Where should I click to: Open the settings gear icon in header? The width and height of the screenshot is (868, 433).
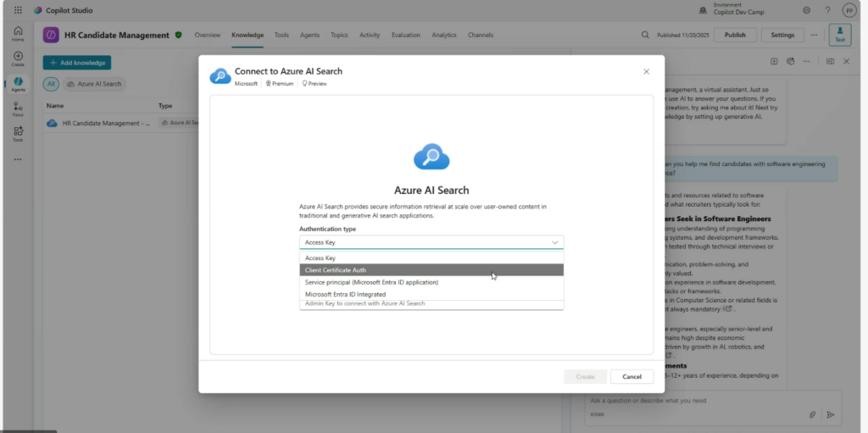click(x=806, y=10)
